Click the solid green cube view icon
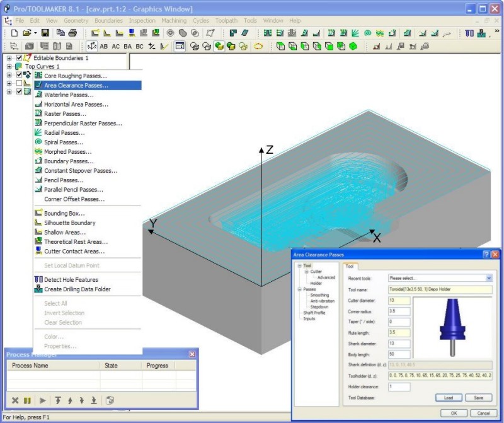Image resolution: width=504 pixels, height=423 pixels. point(353,46)
